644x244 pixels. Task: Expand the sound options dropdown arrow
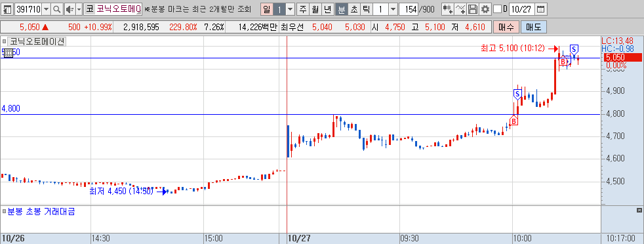coord(79,9)
